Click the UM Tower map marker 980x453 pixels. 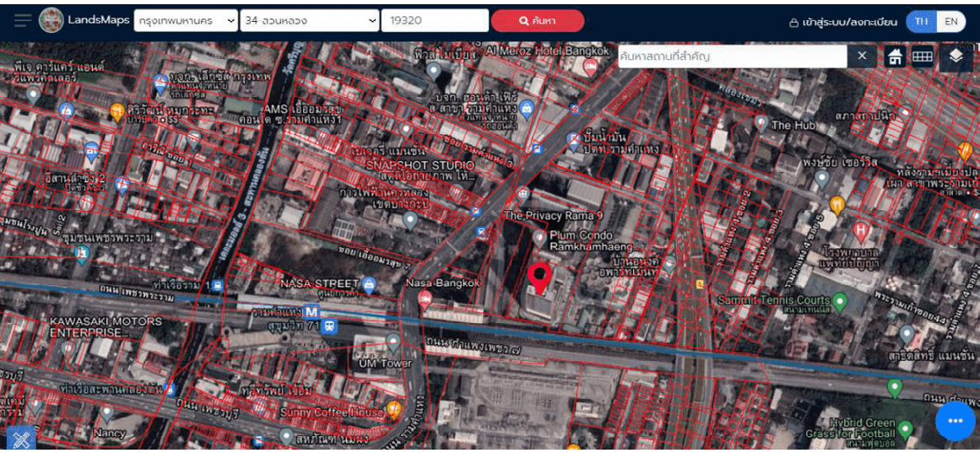click(393, 342)
